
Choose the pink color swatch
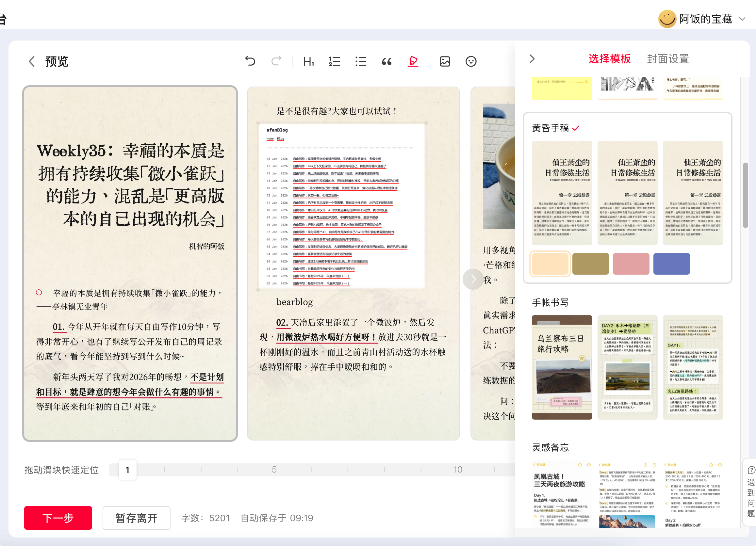(631, 264)
